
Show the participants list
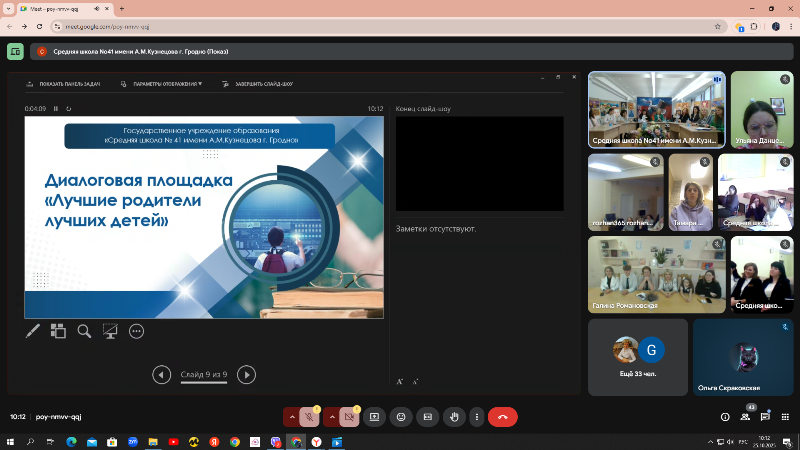click(x=745, y=416)
